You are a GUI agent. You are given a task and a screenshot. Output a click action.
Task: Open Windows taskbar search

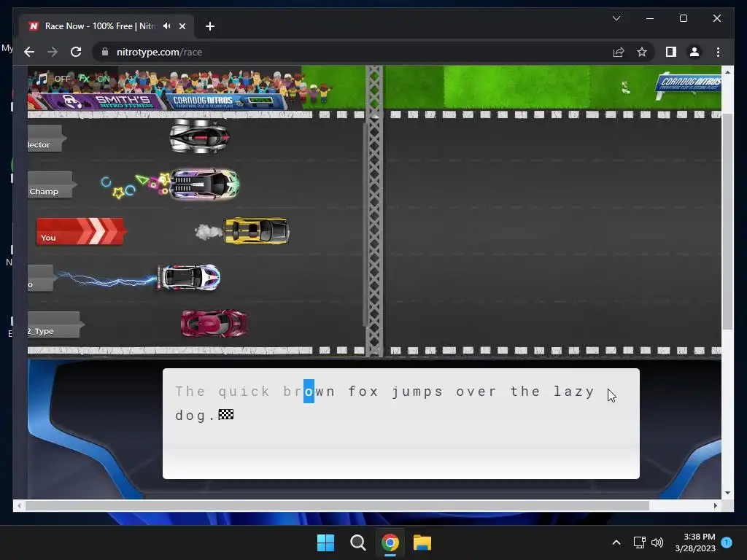(x=357, y=542)
